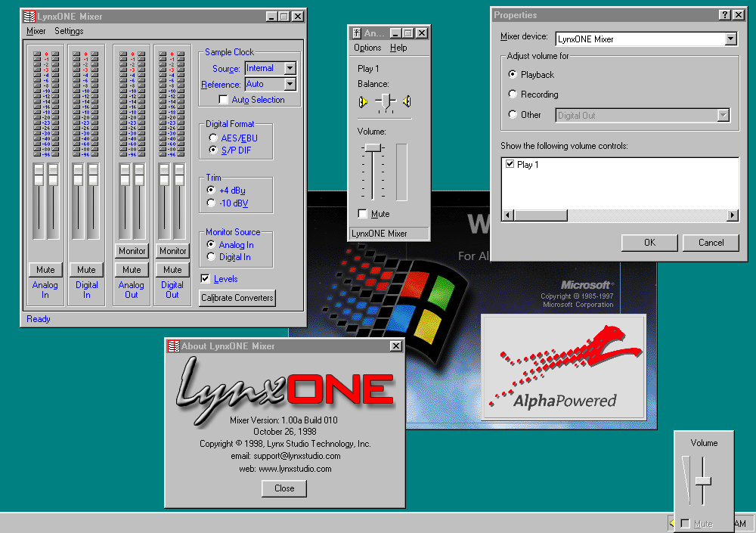Enable the Auto Selection checkbox

pyautogui.click(x=223, y=100)
